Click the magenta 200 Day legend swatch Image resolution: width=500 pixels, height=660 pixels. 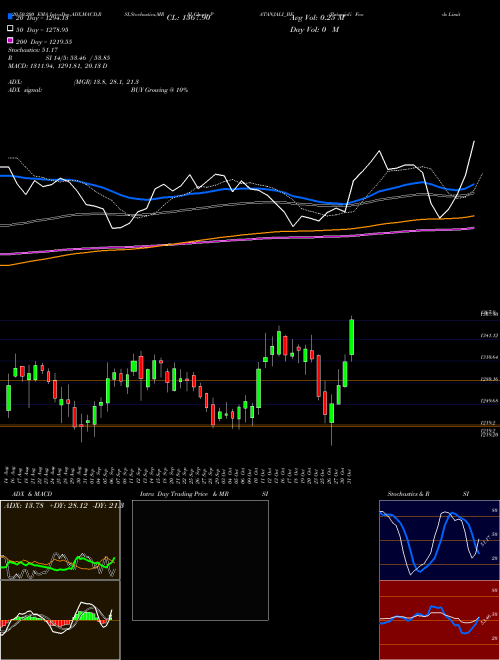click(x=10, y=40)
